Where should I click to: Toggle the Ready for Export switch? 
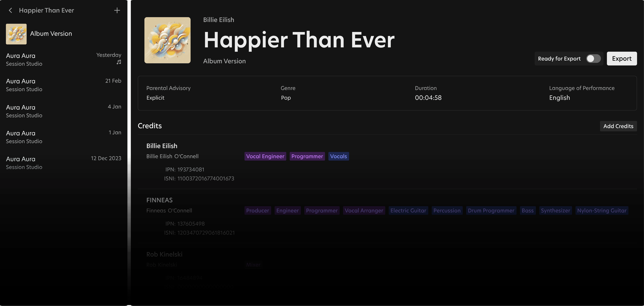coord(594,59)
